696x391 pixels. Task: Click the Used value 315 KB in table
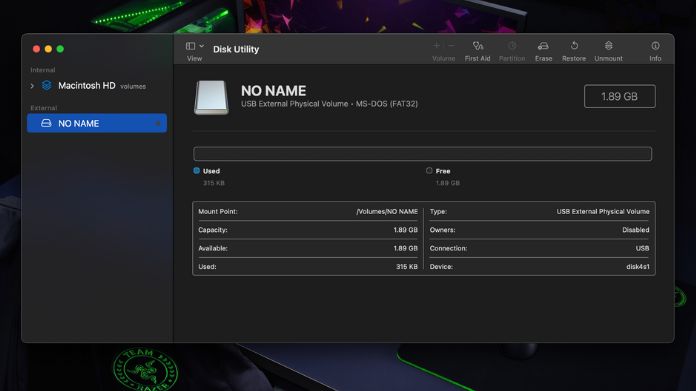pyautogui.click(x=407, y=267)
